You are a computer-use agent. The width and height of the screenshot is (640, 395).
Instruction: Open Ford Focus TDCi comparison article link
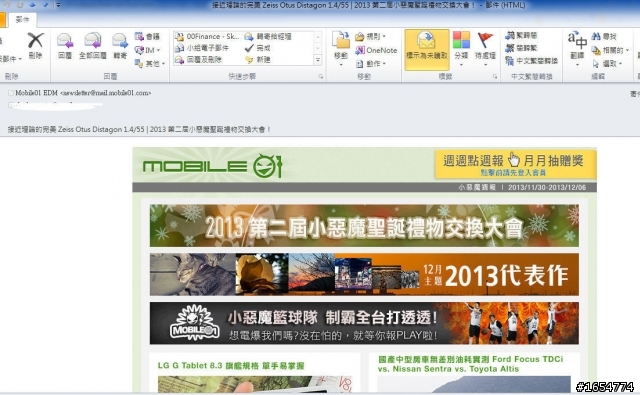(471, 364)
